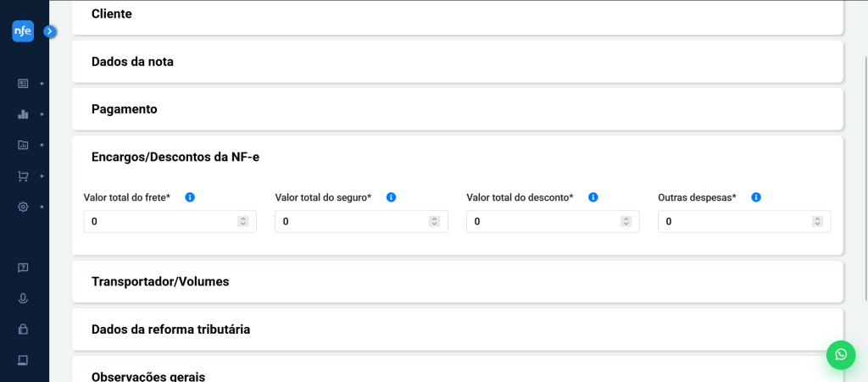Screen dimensions: 868x382
Task: Open the Dados da reforma tributária section
Action: click(457, 329)
